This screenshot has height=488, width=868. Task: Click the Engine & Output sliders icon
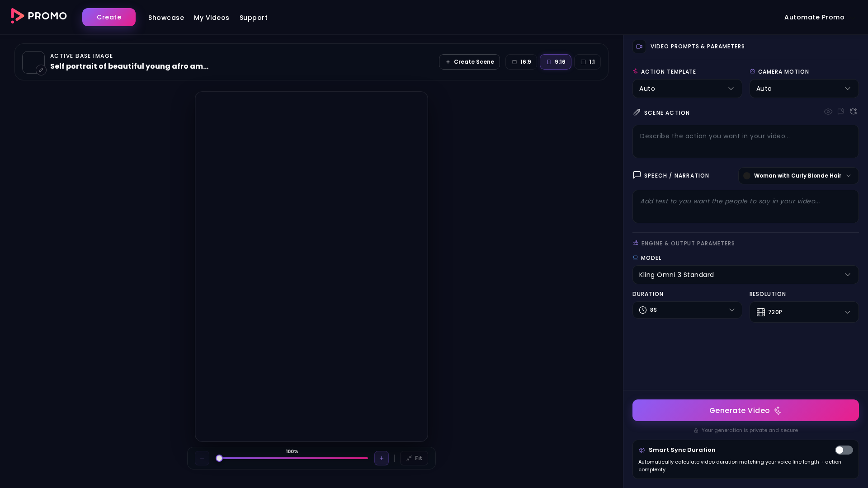(635, 243)
